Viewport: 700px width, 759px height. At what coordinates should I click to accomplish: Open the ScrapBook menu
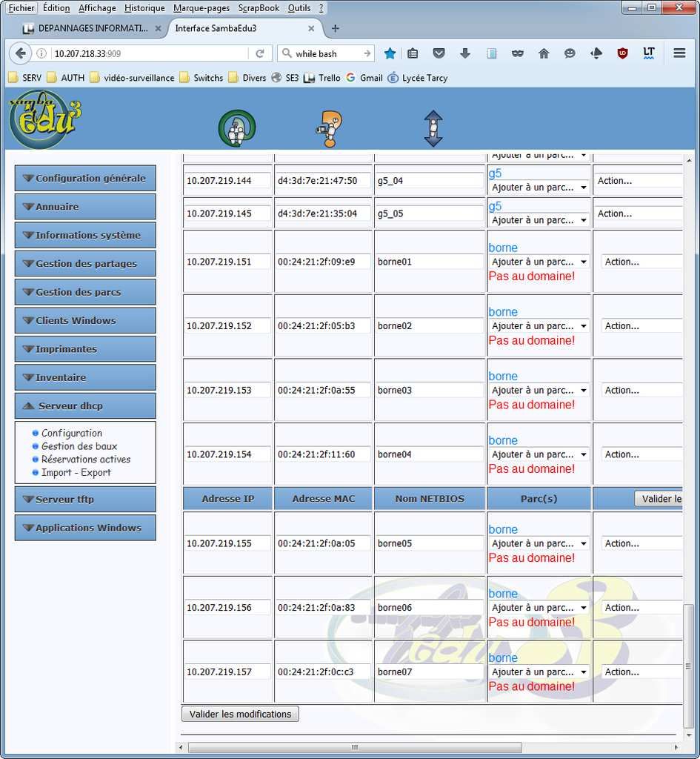click(259, 7)
